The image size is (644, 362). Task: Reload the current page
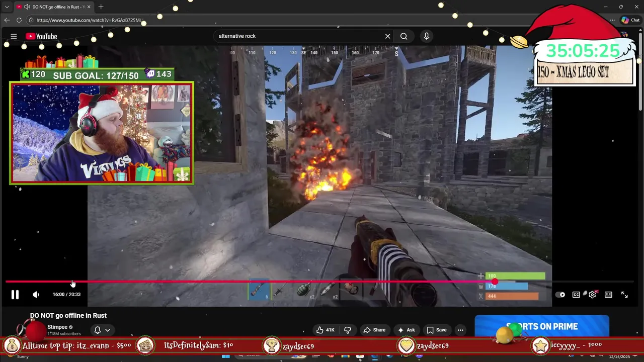[19, 20]
